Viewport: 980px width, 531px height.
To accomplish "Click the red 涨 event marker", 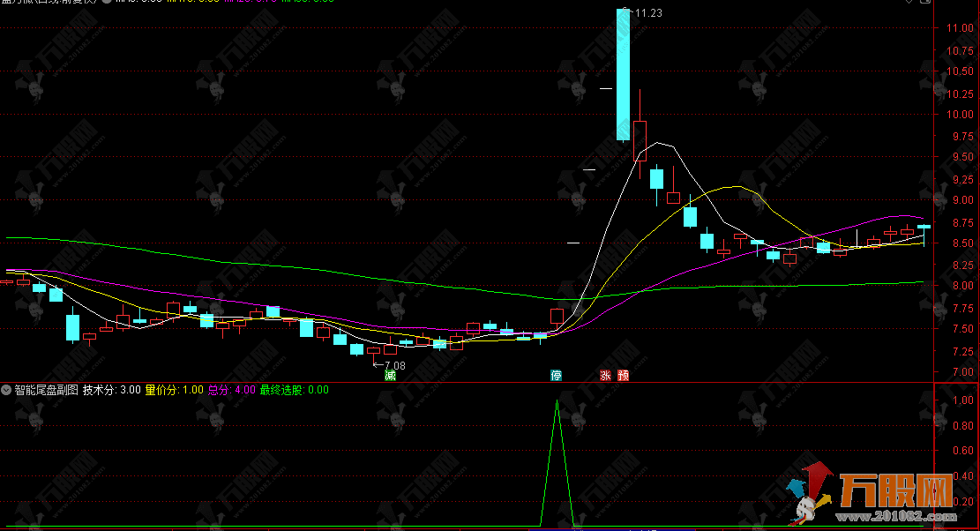I will pos(606,375).
